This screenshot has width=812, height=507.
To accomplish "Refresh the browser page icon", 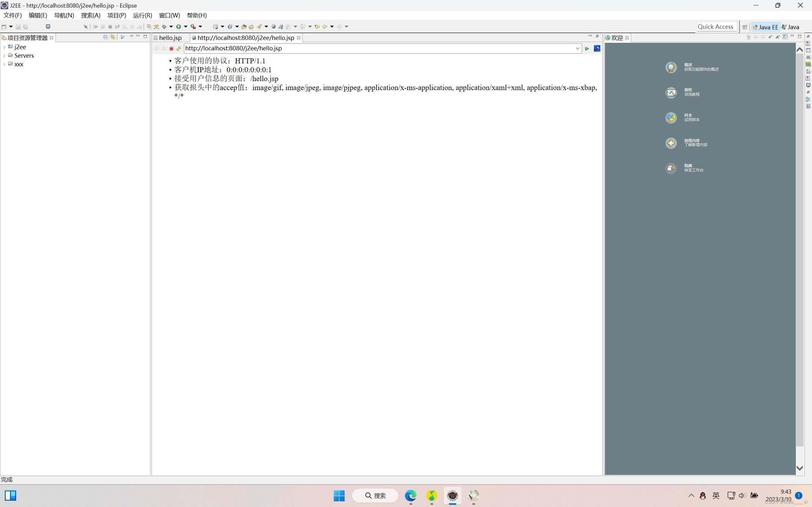I will coord(179,48).
